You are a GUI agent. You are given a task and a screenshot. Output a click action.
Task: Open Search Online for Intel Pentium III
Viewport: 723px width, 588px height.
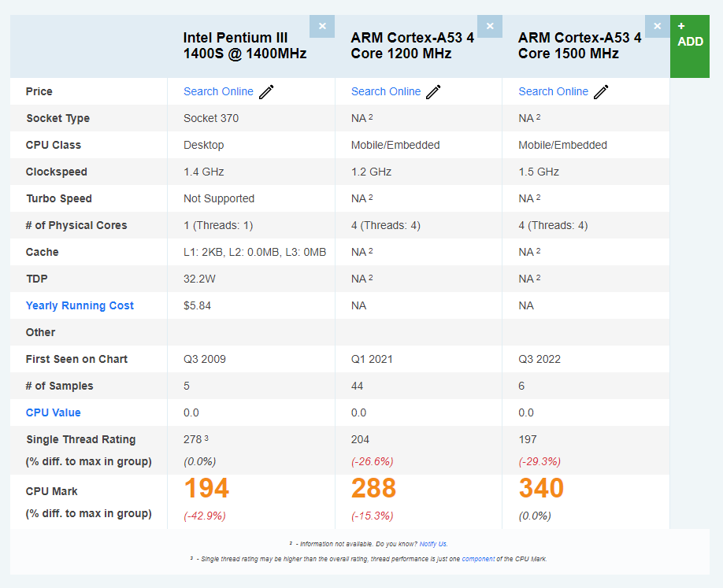pyautogui.click(x=219, y=91)
